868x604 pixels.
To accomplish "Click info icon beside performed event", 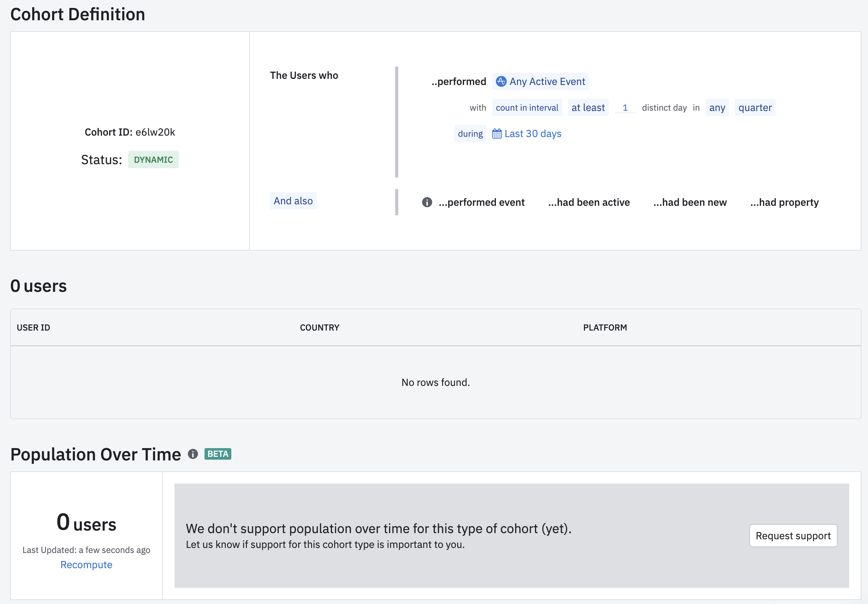I will click(427, 203).
